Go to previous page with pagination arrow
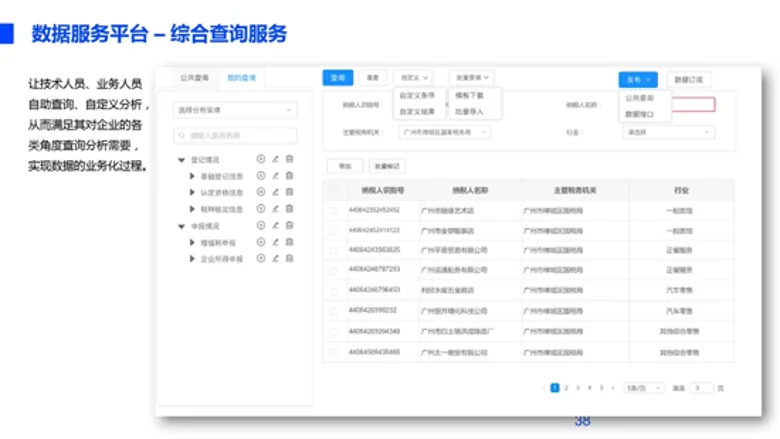The image size is (780, 439). tap(544, 388)
